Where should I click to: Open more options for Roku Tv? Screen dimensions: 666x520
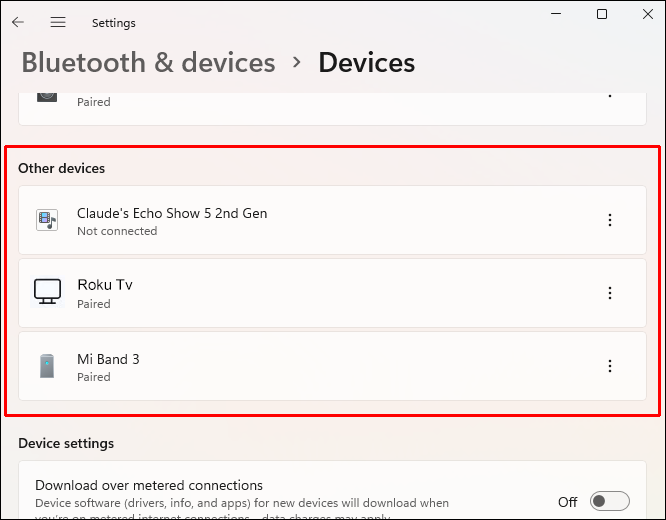(x=610, y=293)
